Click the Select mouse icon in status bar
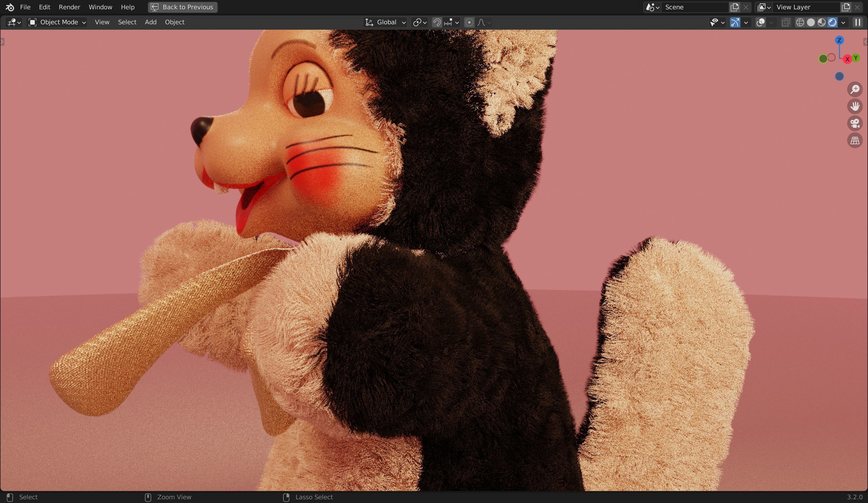Screen dimensions: 868x503 pyautogui.click(x=10, y=497)
